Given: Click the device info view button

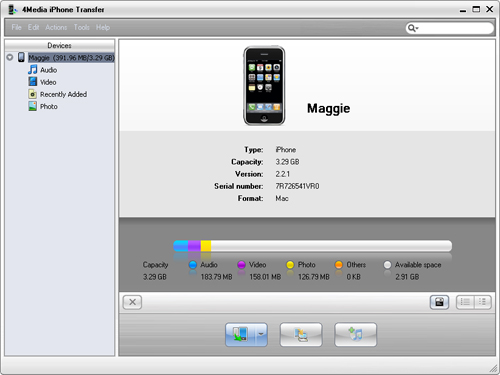Looking at the screenshot, I should pos(439,302).
